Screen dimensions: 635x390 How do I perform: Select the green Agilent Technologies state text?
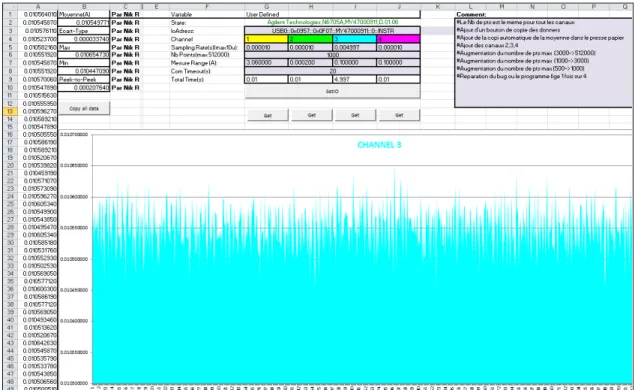tap(332, 22)
